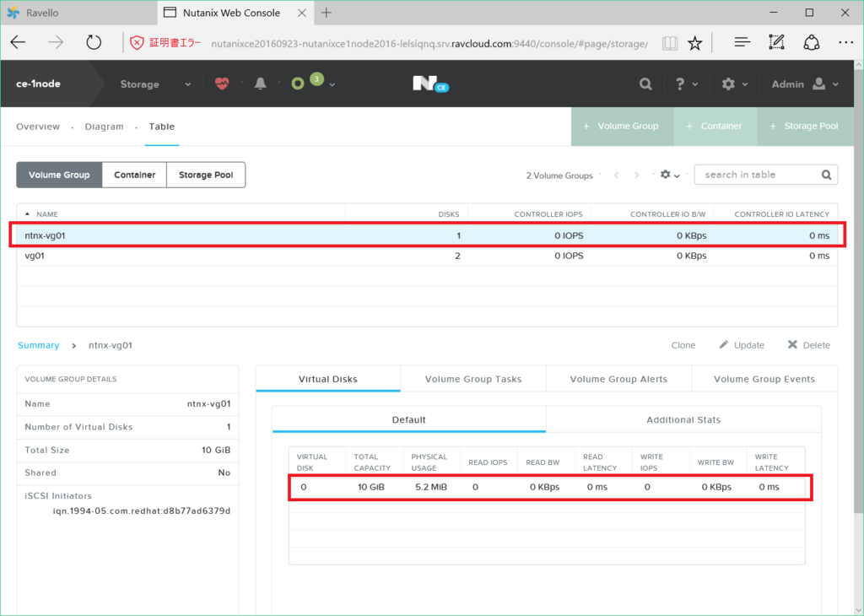Click the Nutanix CE logo
Screen dimensions: 864x616
click(430, 84)
